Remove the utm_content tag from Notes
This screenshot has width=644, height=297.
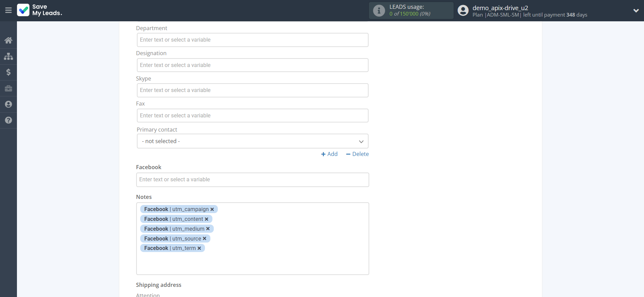click(206, 219)
